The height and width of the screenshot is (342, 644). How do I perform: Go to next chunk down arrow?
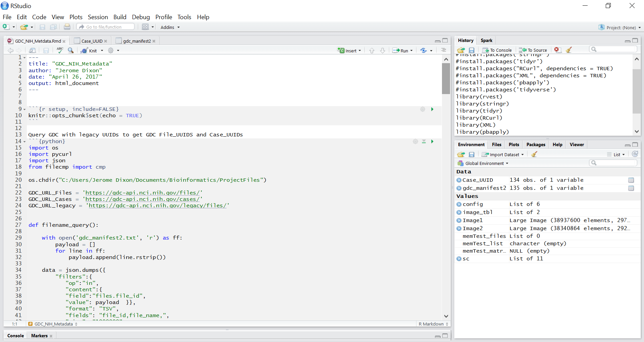click(383, 50)
